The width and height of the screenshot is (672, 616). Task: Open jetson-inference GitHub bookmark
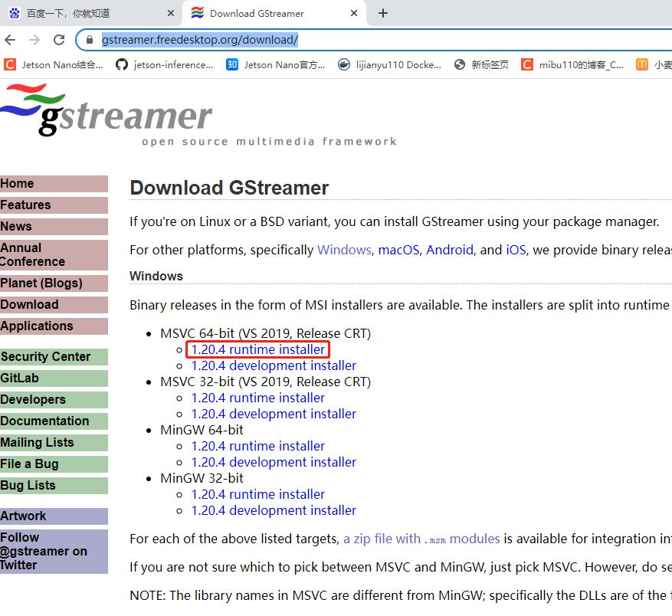point(165,64)
